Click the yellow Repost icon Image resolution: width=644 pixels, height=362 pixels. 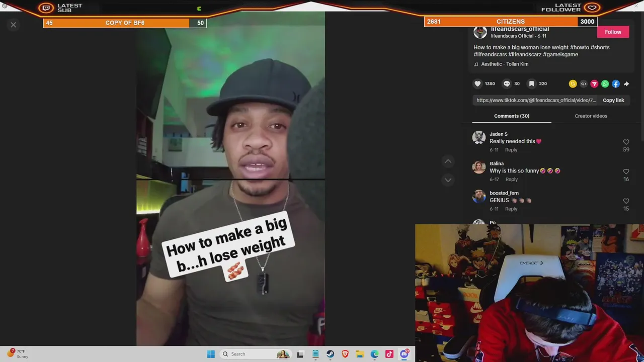tap(573, 84)
